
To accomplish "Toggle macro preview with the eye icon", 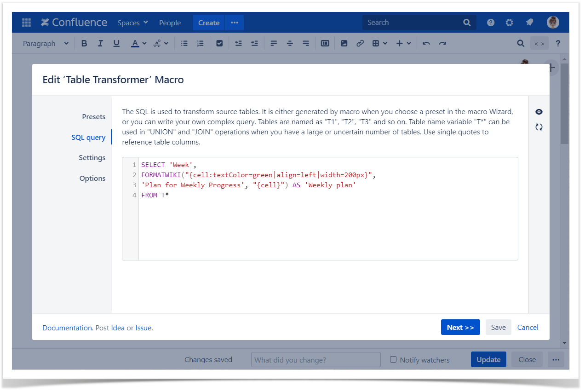I will coord(539,112).
